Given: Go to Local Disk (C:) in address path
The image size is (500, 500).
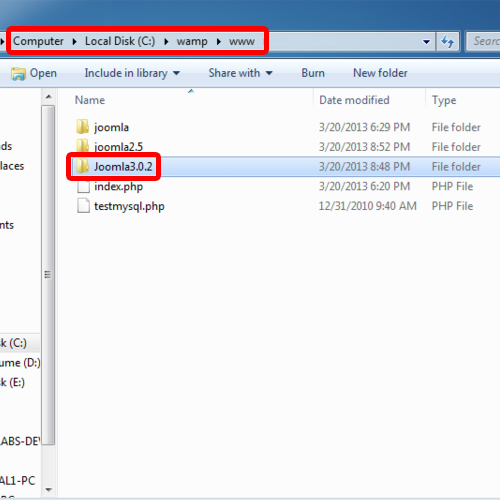Looking at the screenshot, I should pos(120,41).
